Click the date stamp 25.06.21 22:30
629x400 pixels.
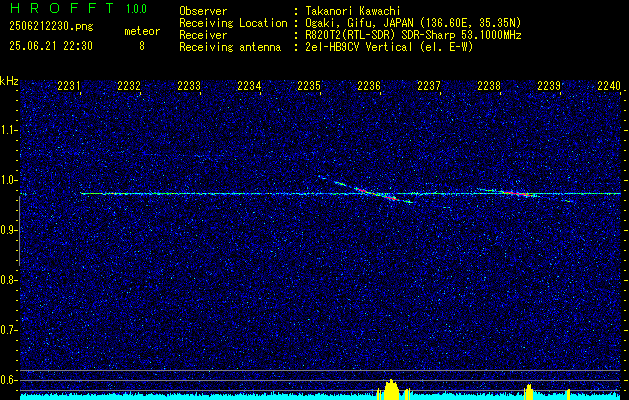tap(51, 46)
